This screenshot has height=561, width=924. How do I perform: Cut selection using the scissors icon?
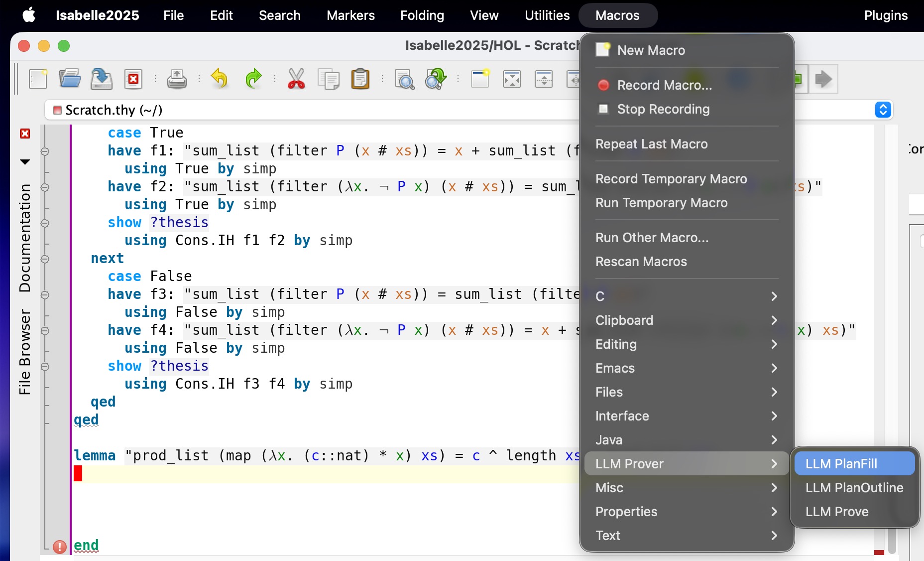pos(296,79)
